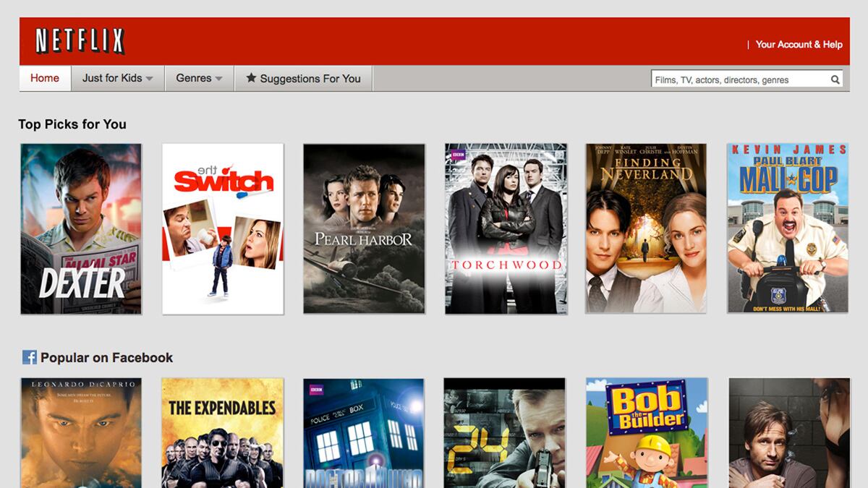Select the Pearl Harbor movie poster
Image resolution: width=868 pixels, height=488 pixels.
pyautogui.click(x=365, y=228)
